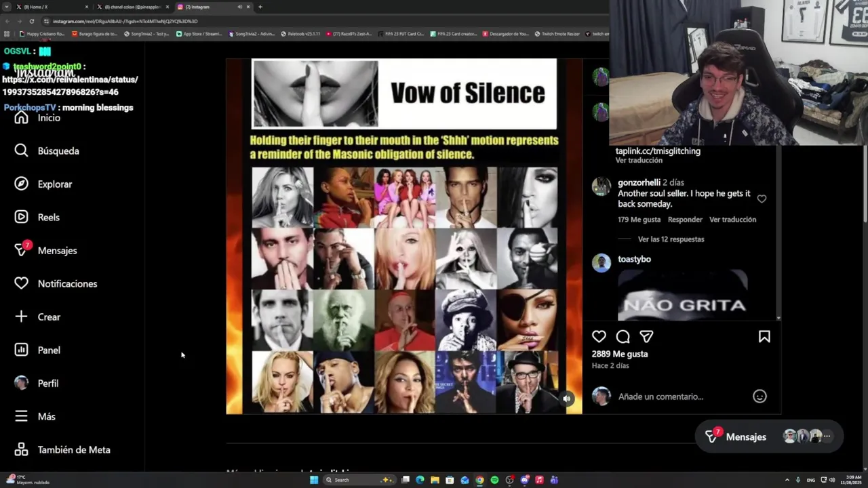Click NÃO GRITA gif thumbnail
This screenshot has width=868, height=488.
[x=683, y=295]
